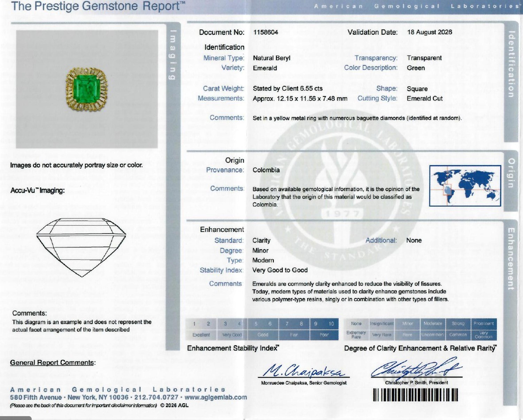Click the "Cutting Style:" label

[x=377, y=98]
